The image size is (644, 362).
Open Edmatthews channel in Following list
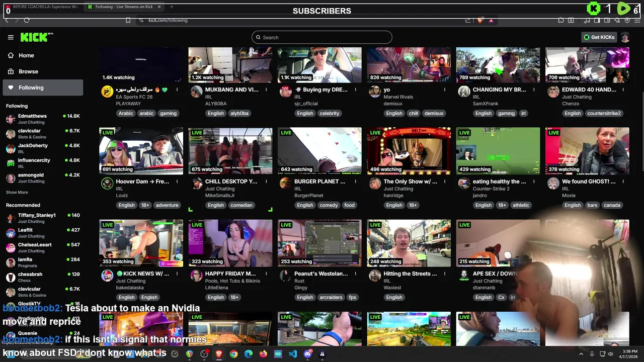coord(43,119)
